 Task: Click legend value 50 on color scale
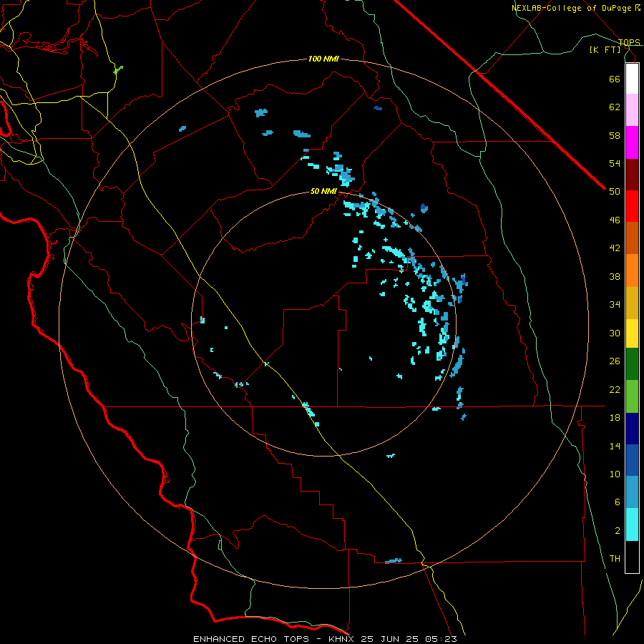615,192
